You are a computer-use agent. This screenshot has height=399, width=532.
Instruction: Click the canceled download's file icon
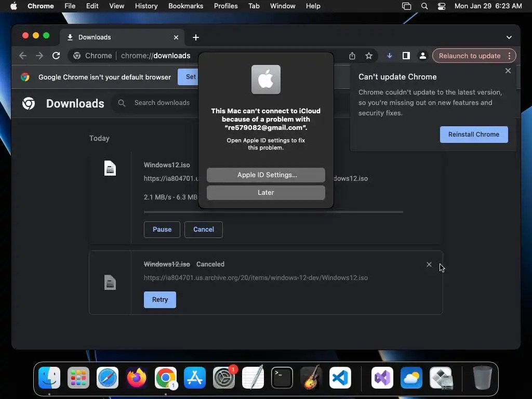tap(110, 283)
